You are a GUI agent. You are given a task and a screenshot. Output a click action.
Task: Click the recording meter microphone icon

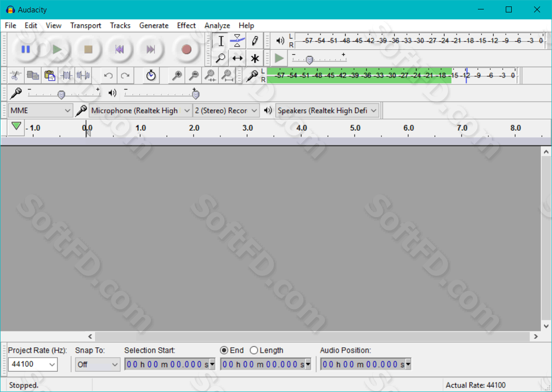click(252, 76)
